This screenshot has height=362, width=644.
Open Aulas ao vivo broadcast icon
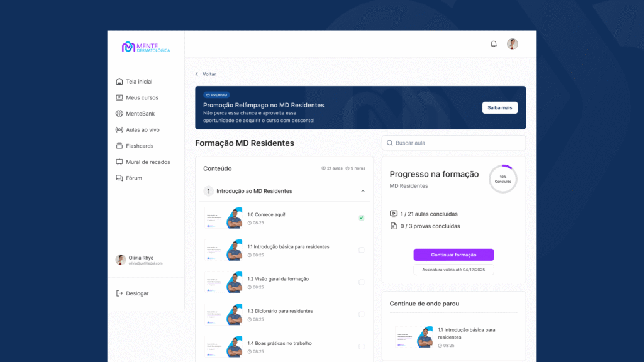pyautogui.click(x=119, y=130)
